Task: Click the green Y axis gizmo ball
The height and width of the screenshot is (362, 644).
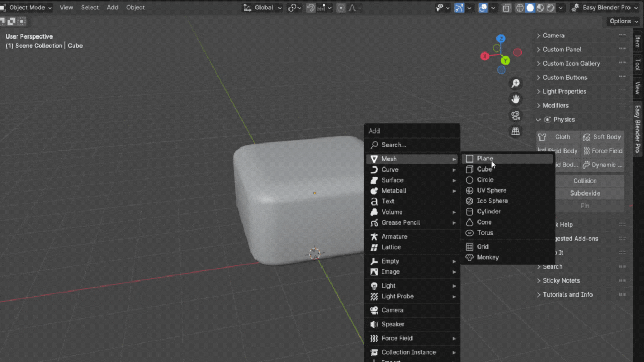Action: (x=505, y=60)
